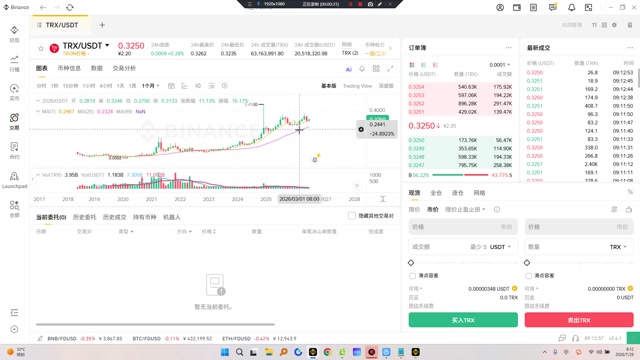640x360 pixels.
Task: Collapse the MA indicator row chevron
Action: point(38,111)
